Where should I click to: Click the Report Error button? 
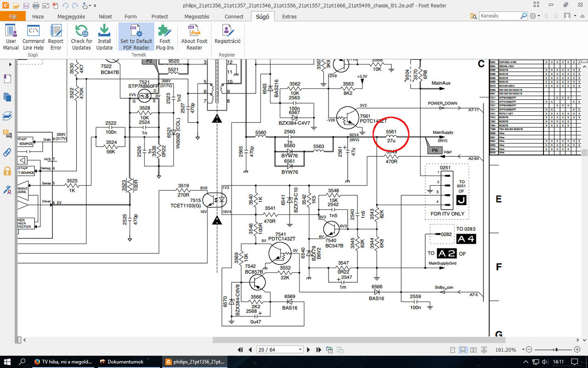[x=56, y=38]
